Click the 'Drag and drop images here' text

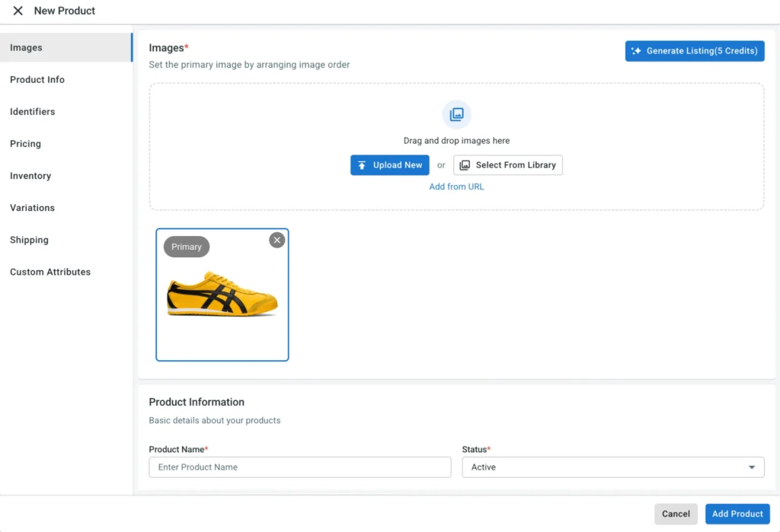coord(457,141)
